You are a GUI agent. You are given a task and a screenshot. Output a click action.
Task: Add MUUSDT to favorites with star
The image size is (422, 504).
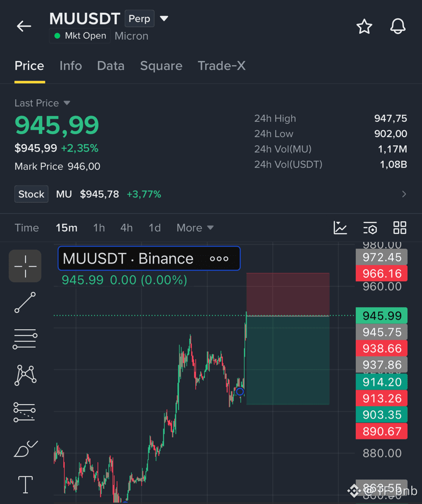click(364, 26)
